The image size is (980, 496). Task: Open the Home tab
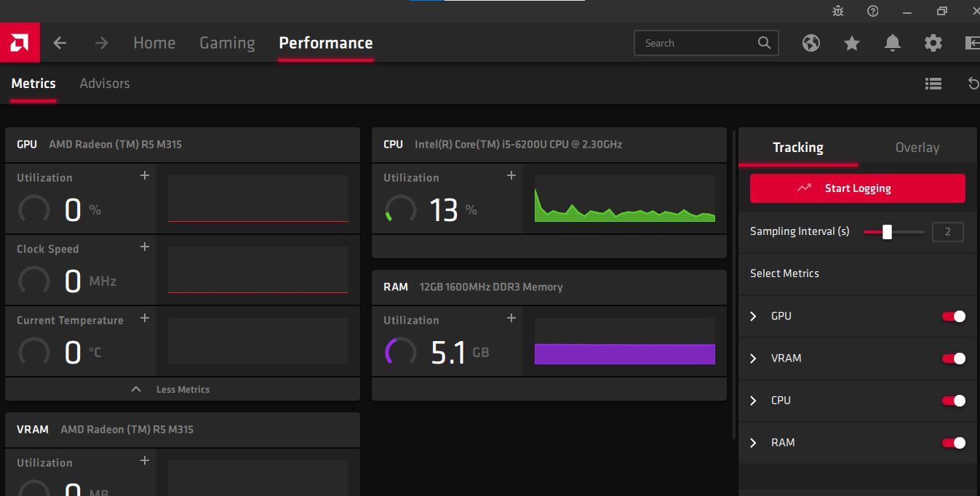(x=154, y=43)
